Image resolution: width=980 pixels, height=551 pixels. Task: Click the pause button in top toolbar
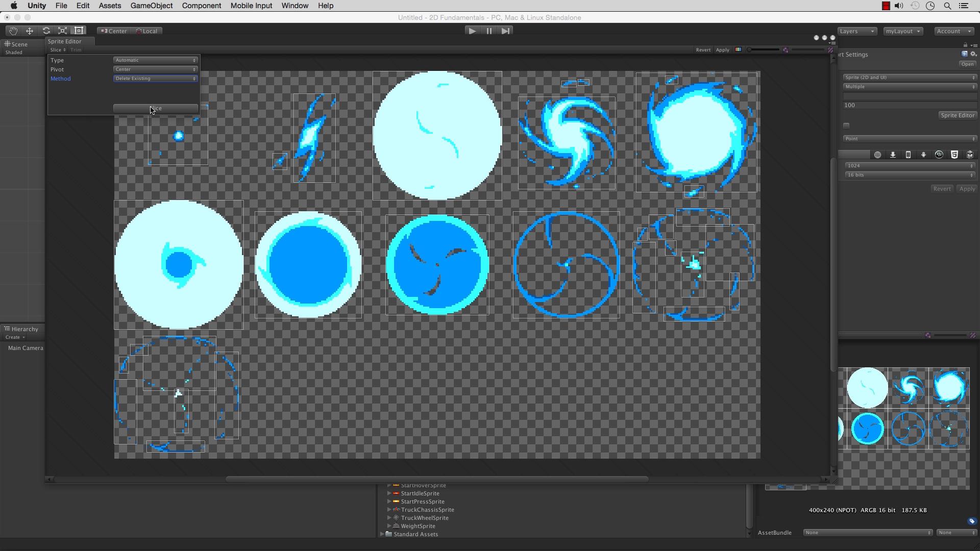(x=489, y=30)
